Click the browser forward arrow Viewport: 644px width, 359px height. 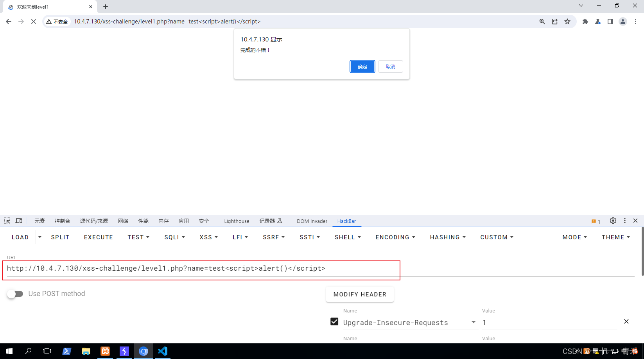(21, 22)
